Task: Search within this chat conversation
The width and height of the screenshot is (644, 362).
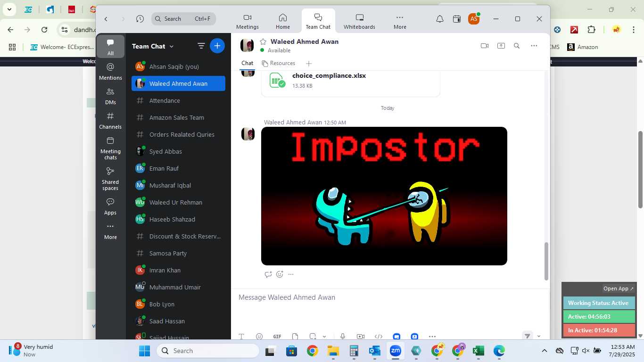Action: pyautogui.click(x=517, y=46)
